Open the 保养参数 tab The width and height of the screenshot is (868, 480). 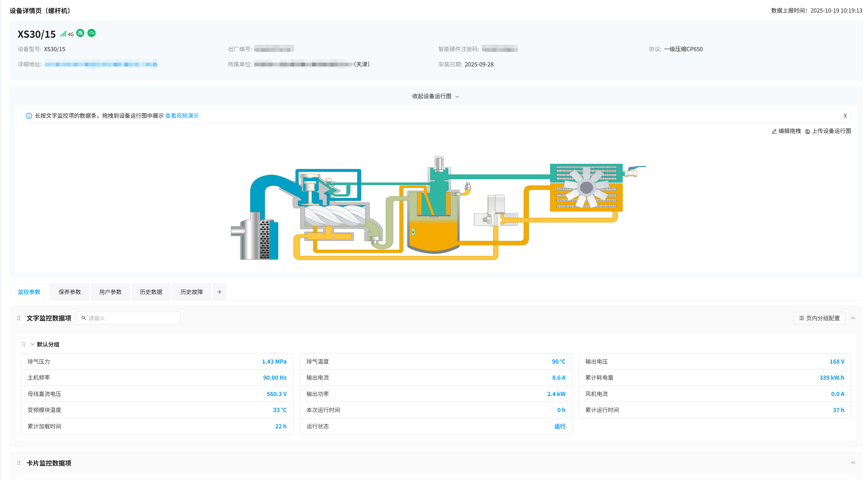(x=70, y=292)
